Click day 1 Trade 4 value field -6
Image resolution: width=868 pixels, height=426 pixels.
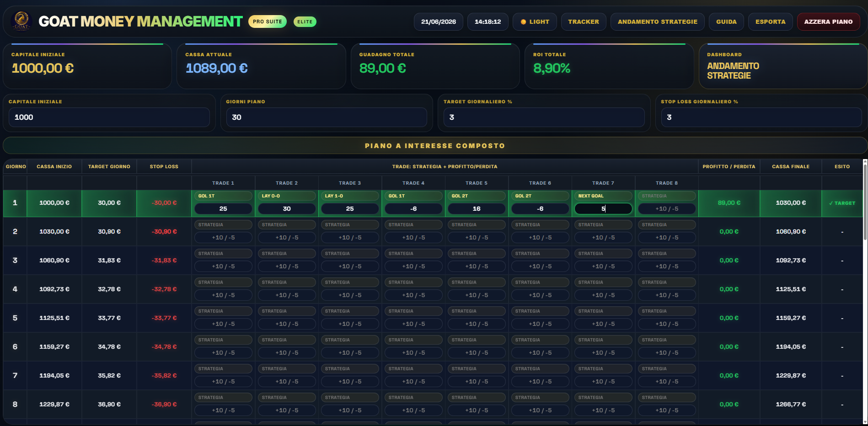[413, 208]
